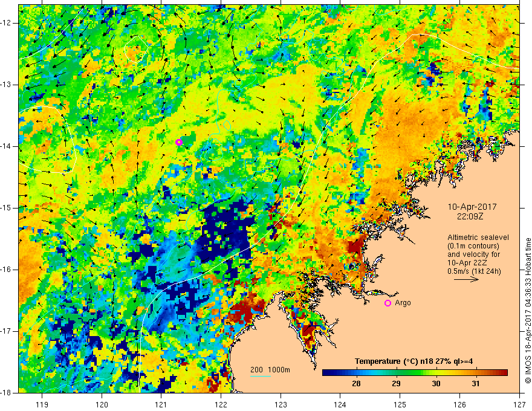
Task: Click the latitude label -17
Action: [x=6, y=331]
